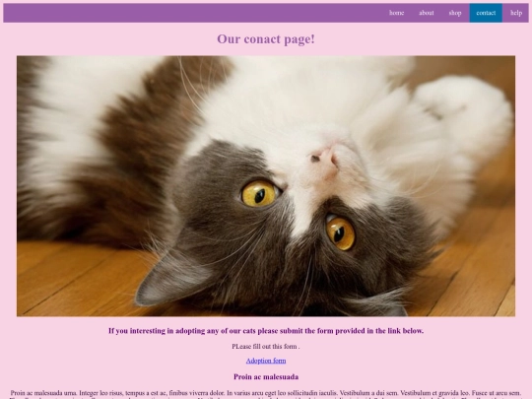Open the home navigation link
This screenshot has height=399, width=532.
click(x=396, y=13)
